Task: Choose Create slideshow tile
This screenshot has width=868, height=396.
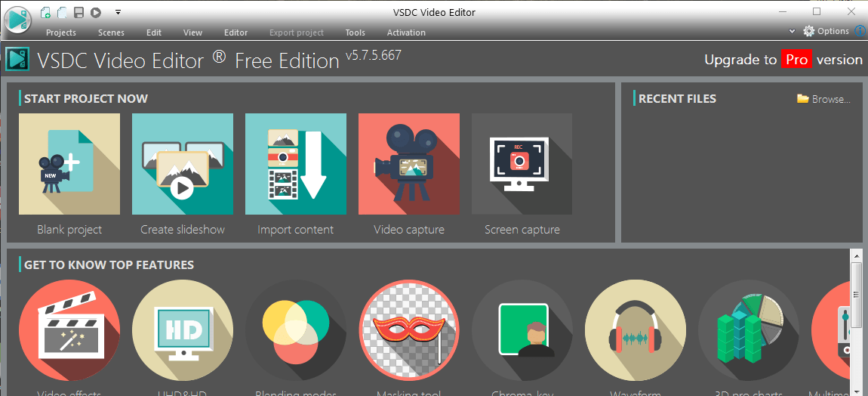Action: 183,164
